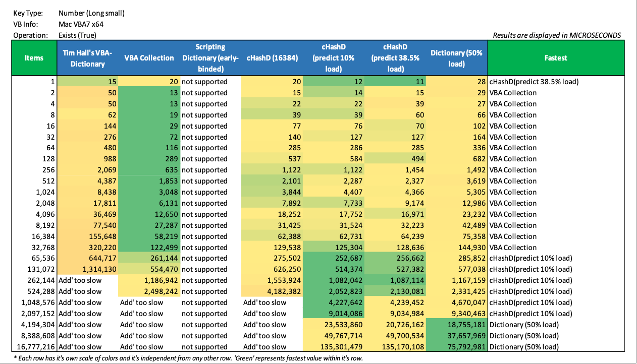Select the "Scripting Dictionary (early-binded)" header
637x364 pixels.
point(210,58)
